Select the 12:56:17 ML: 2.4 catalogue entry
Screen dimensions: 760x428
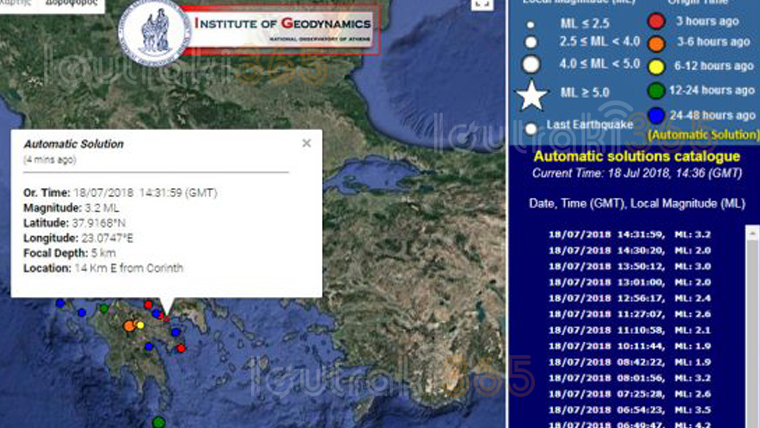pos(629,299)
